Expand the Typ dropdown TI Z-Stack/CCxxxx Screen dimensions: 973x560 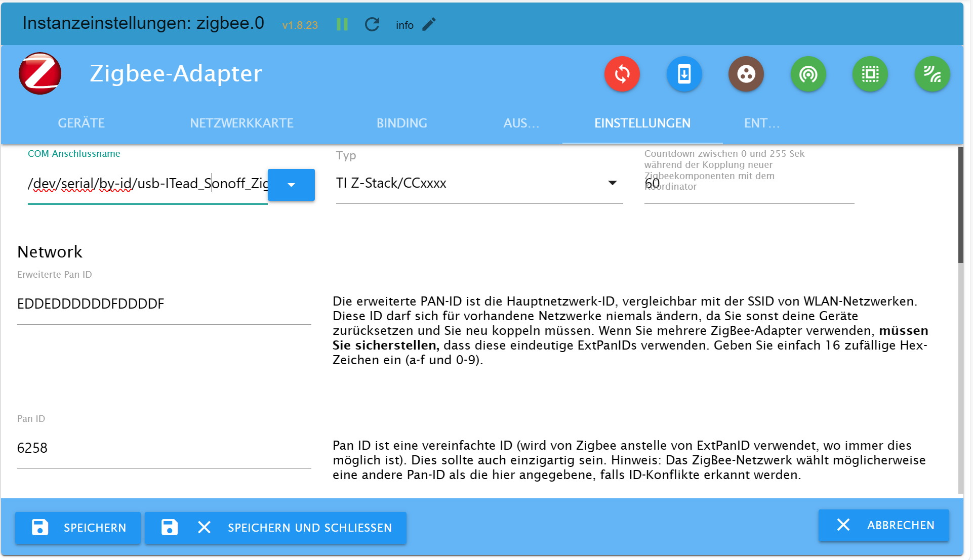pos(479,183)
